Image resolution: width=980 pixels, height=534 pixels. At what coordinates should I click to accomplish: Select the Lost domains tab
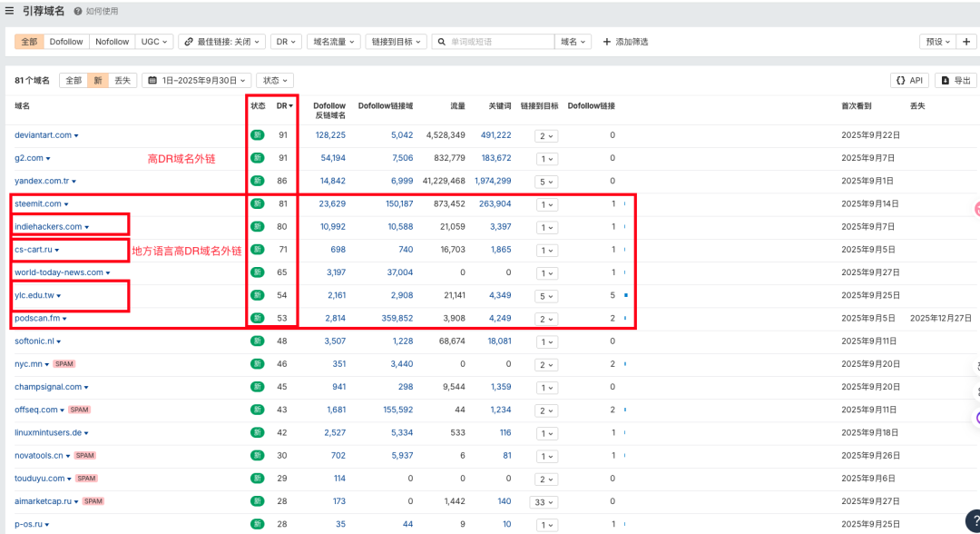[122, 81]
